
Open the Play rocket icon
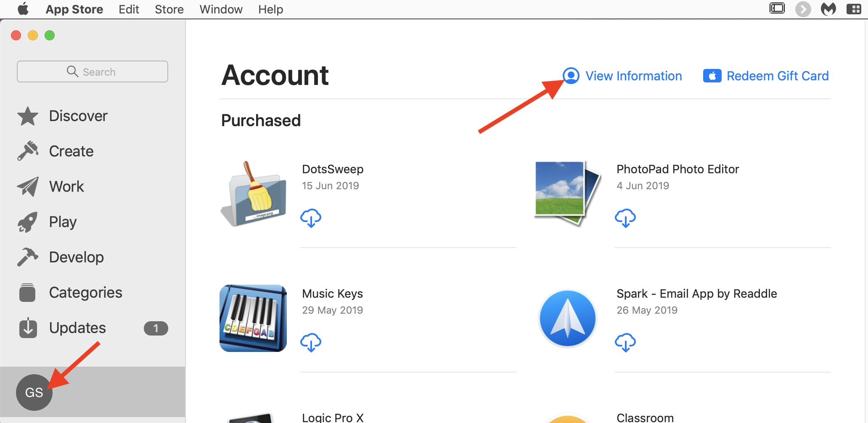tap(28, 222)
